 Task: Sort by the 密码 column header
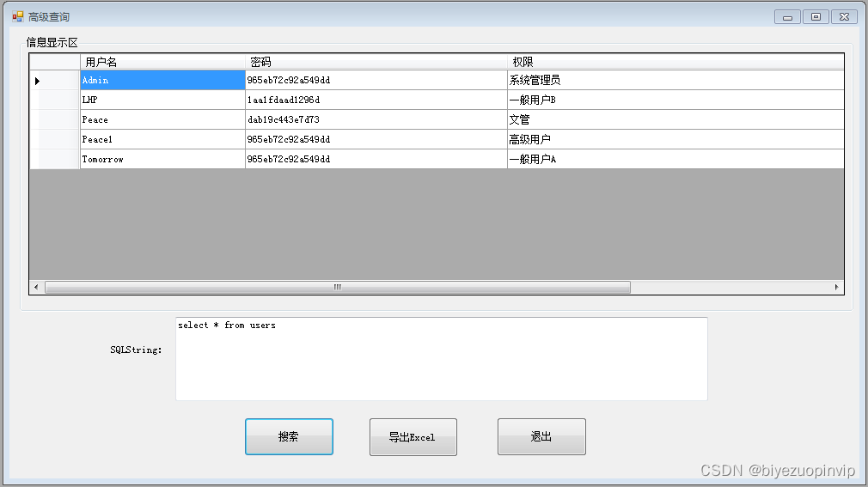pos(376,62)
